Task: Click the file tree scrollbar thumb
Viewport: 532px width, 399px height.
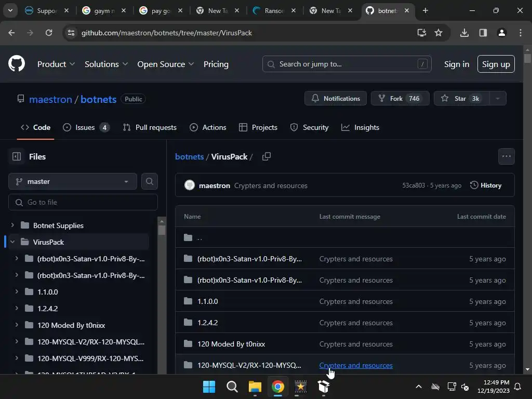Action: coord(162,230)
